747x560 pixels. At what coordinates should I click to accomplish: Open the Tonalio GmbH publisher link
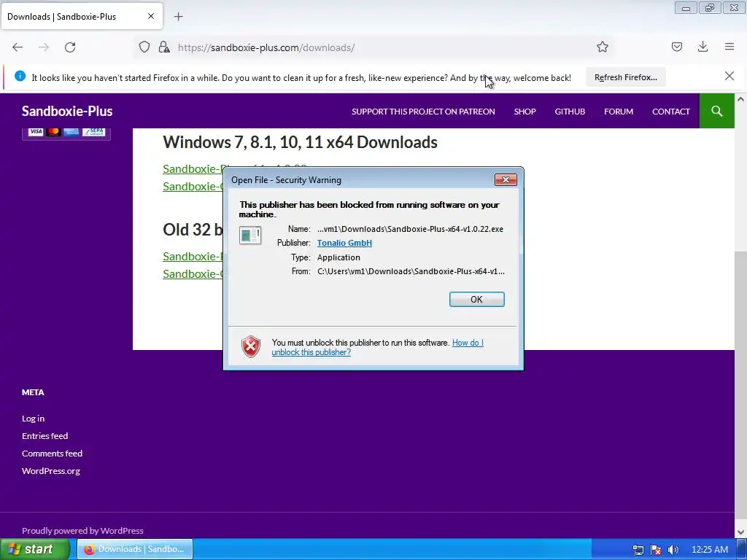(x=344, y=243)
